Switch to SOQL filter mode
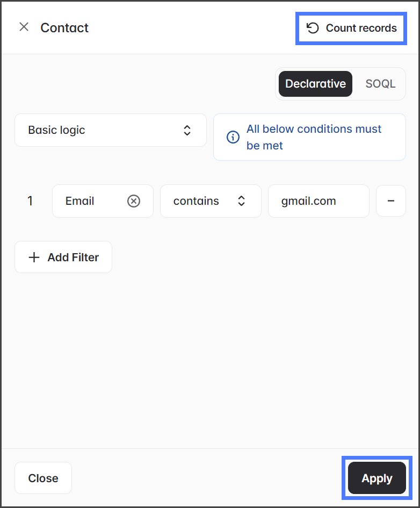The width and height of the screenshot is (420, 508). tap(380, 84)
